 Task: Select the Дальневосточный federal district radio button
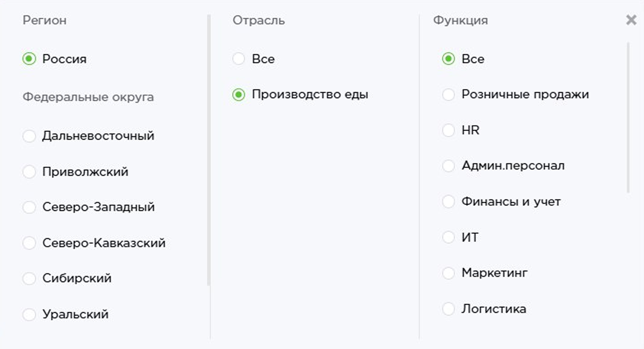tap(30, 136)
